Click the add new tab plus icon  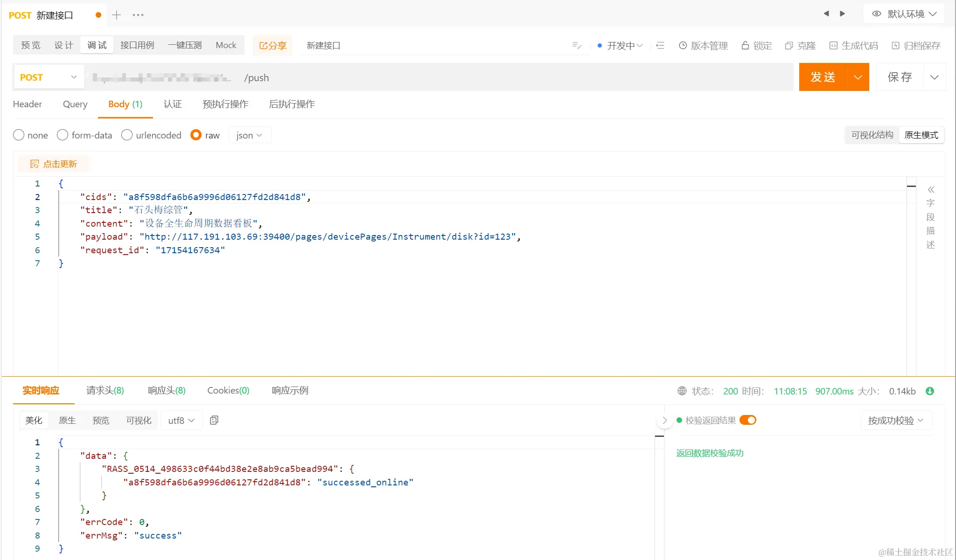pos(117,15)
